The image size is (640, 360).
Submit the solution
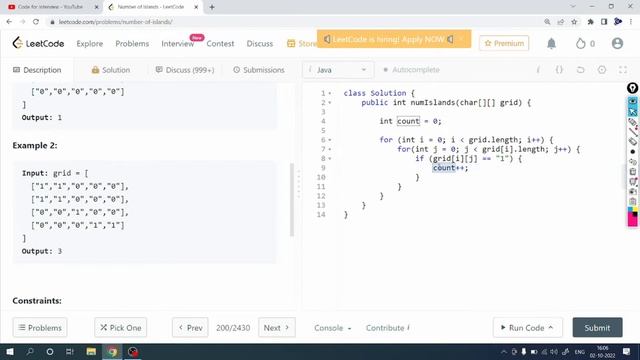(x=597, y=327)
